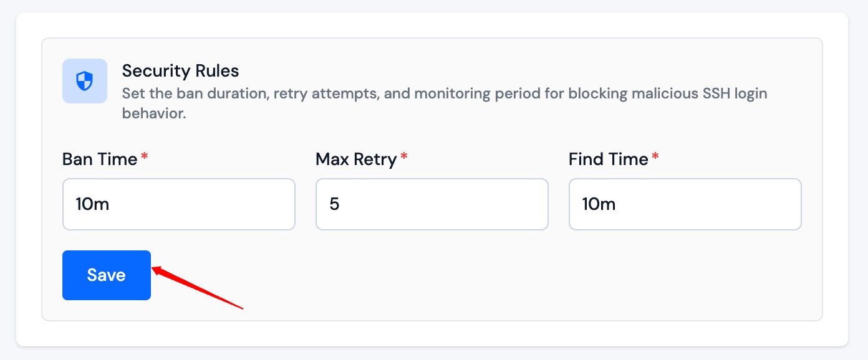The image size is (868, 360).
Task: Click the Security Rules heading
Action: coord(180,70)
